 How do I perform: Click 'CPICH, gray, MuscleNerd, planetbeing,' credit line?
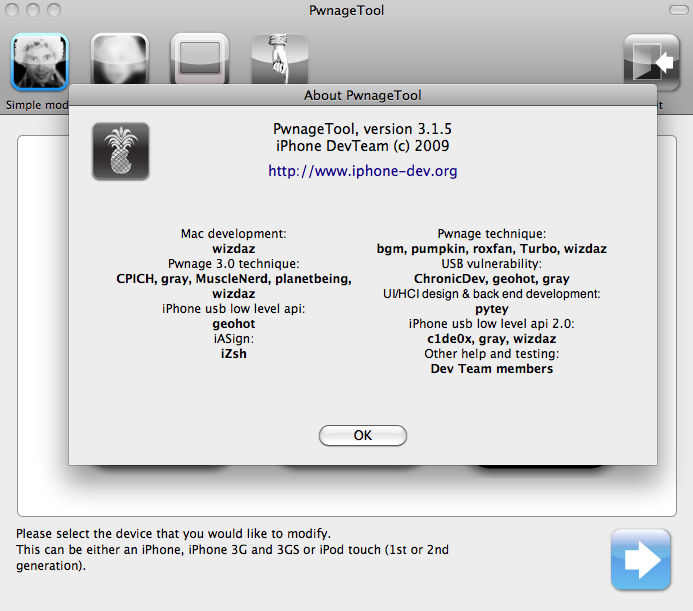pyautogui.click(x=234, y=279)
